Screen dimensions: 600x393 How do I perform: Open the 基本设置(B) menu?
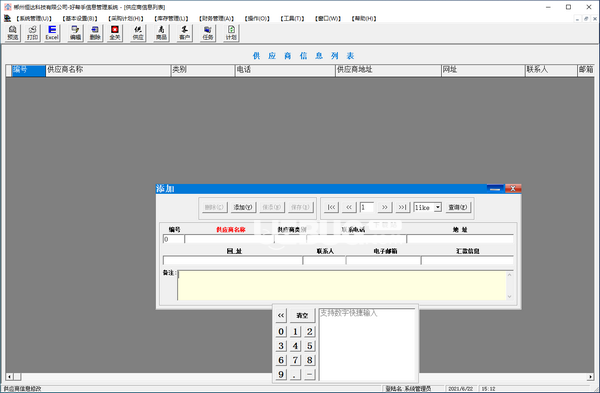(80, 18)
